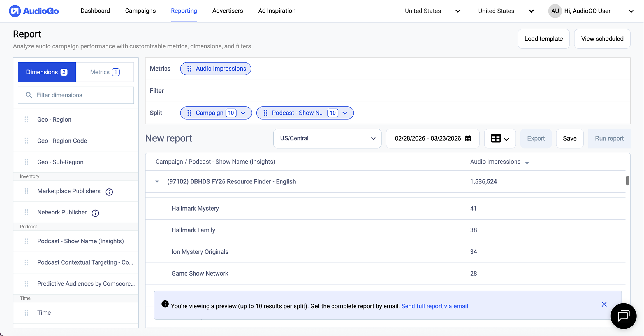Open the 02/28/2026 - 03/23/2026 date range field

click(432, 138)
